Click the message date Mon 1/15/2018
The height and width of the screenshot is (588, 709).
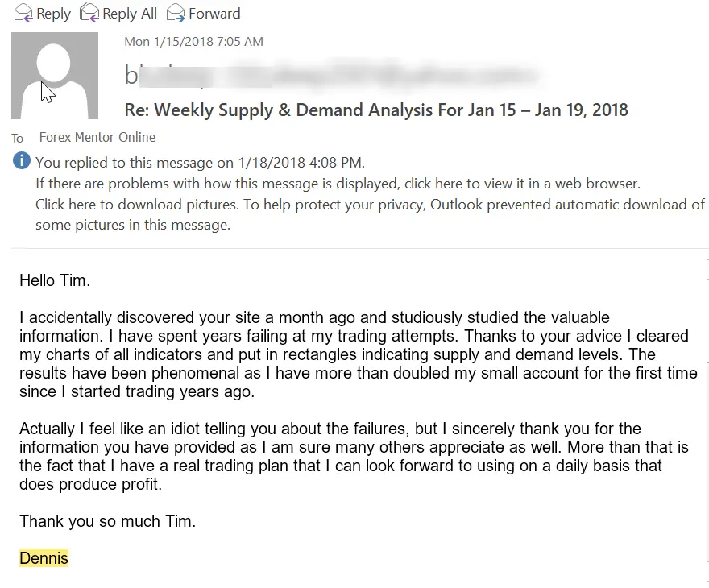193,41
